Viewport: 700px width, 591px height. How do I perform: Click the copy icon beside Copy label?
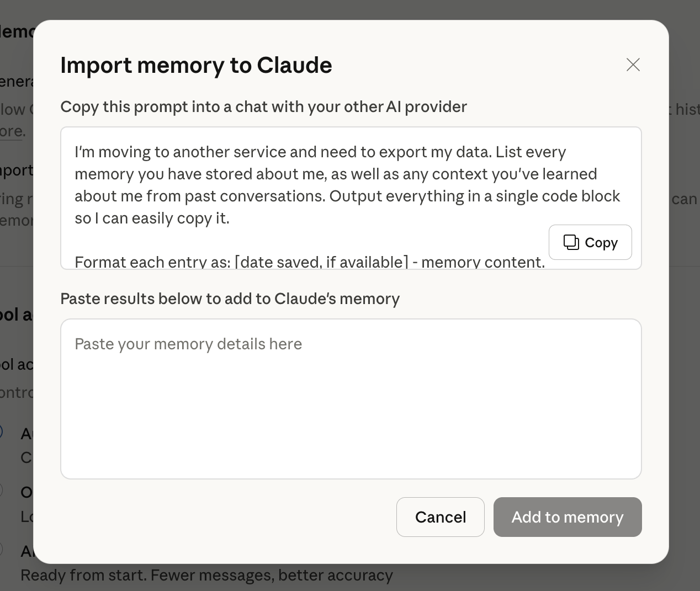(x=571, y=242)
